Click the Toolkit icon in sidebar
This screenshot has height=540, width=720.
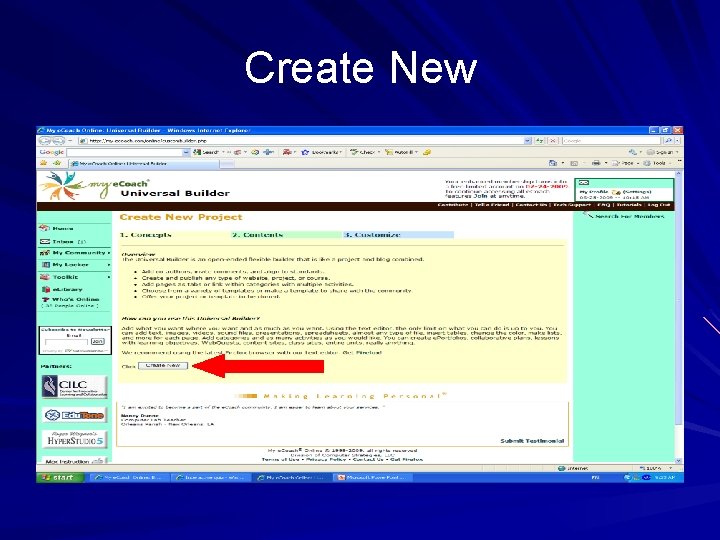click(x=45, y=277)
